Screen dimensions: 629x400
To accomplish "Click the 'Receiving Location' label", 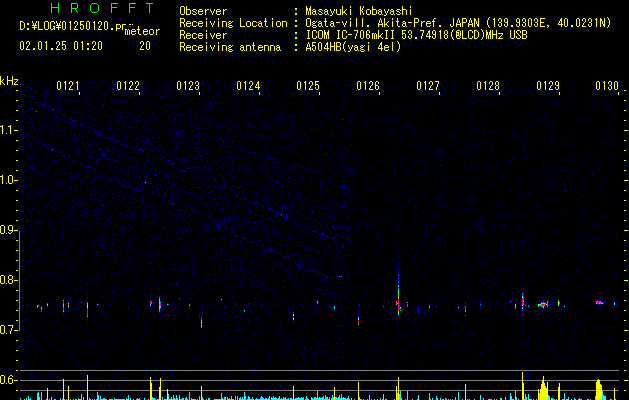I will 233,23.
